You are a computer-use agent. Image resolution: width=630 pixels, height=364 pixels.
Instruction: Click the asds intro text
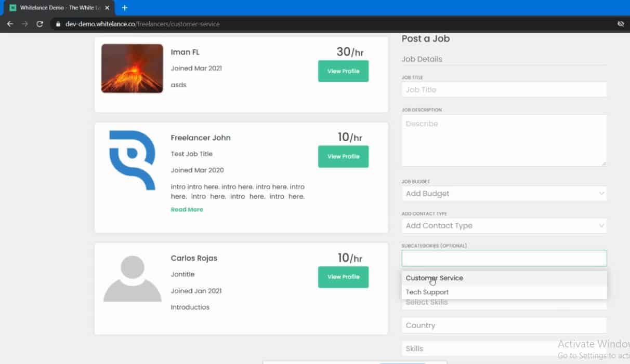pyautogui.click(x=178, y=85)
